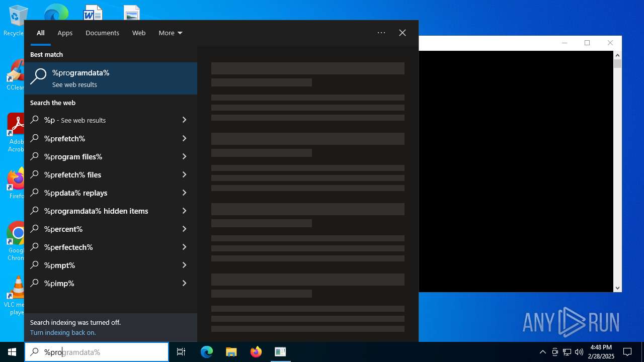Expand the '%program files%' suggestion arrow

tap(184, 156)
